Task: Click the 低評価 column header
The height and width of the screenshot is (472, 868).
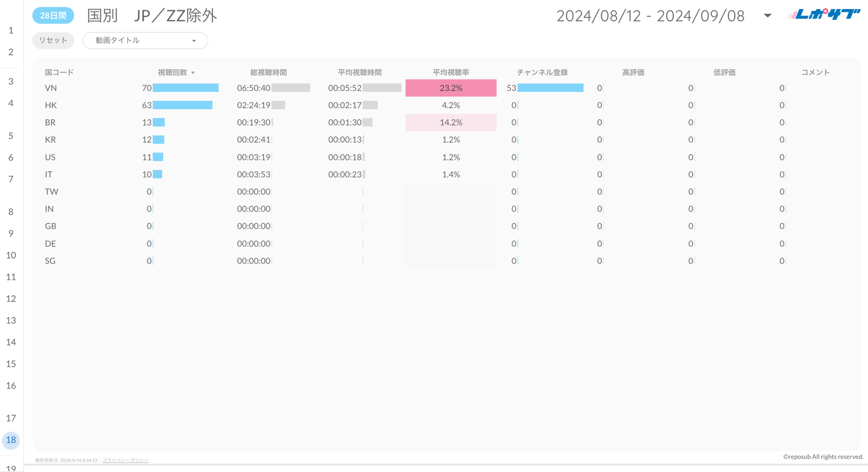Action: tap(724, 72)
